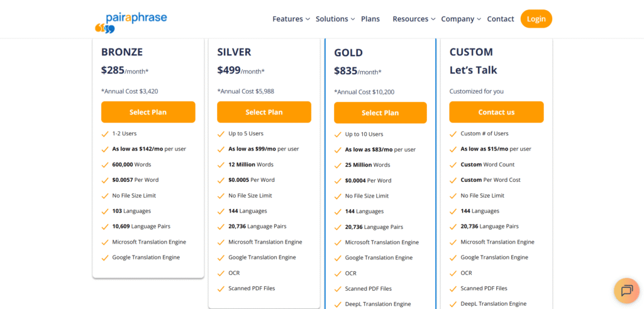Click checkmark beside Custom 20,736 Language Pairs
The image size is (644, 309).
(x=453, y=227)
